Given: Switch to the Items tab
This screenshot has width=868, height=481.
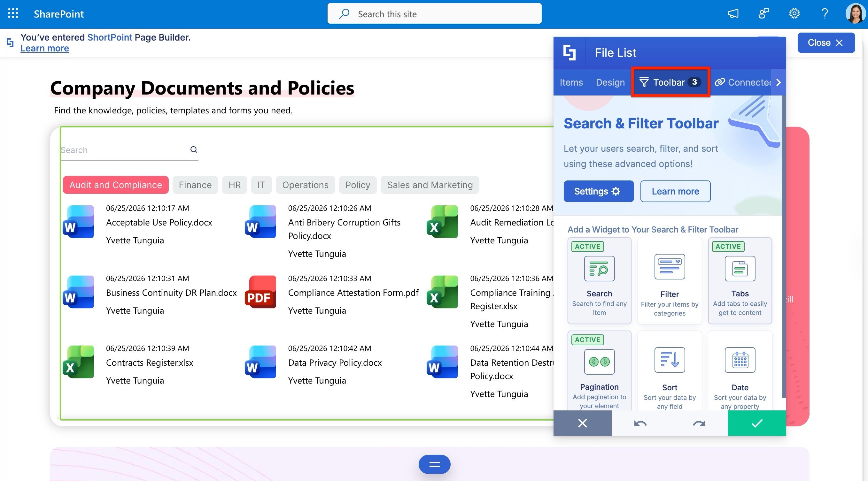Looking at the screenshot, I should coord(571,82).
